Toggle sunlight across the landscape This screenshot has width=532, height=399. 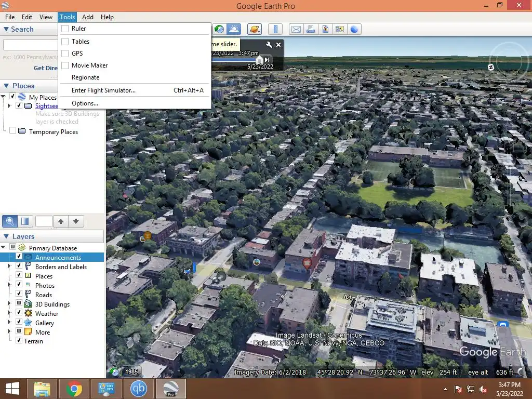coord(234,29)
